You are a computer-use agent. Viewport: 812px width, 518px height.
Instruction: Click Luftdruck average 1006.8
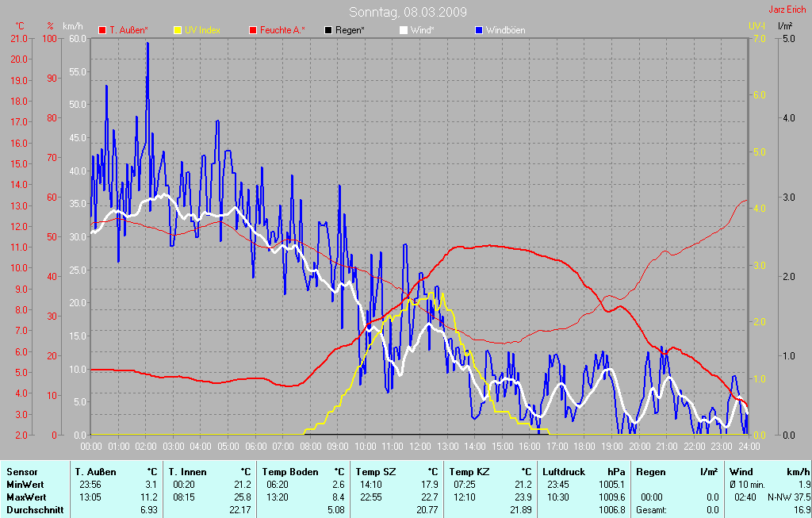pyautogui.click(x=612, y=510)
